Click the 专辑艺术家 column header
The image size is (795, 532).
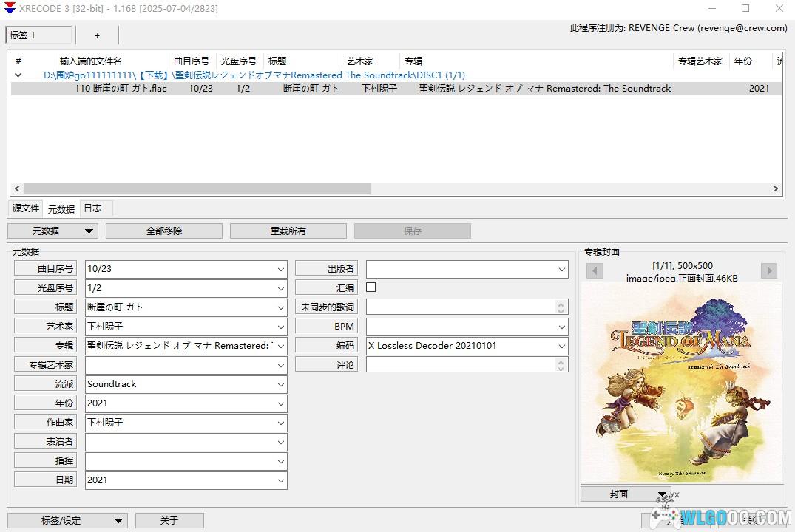(700, 61)
